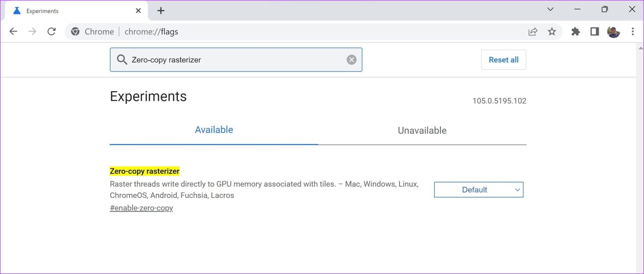Click the scrollbar up arrow
The height and width of the screenshot is (274, 644).
pyautogui.click(x=641, y=48)
